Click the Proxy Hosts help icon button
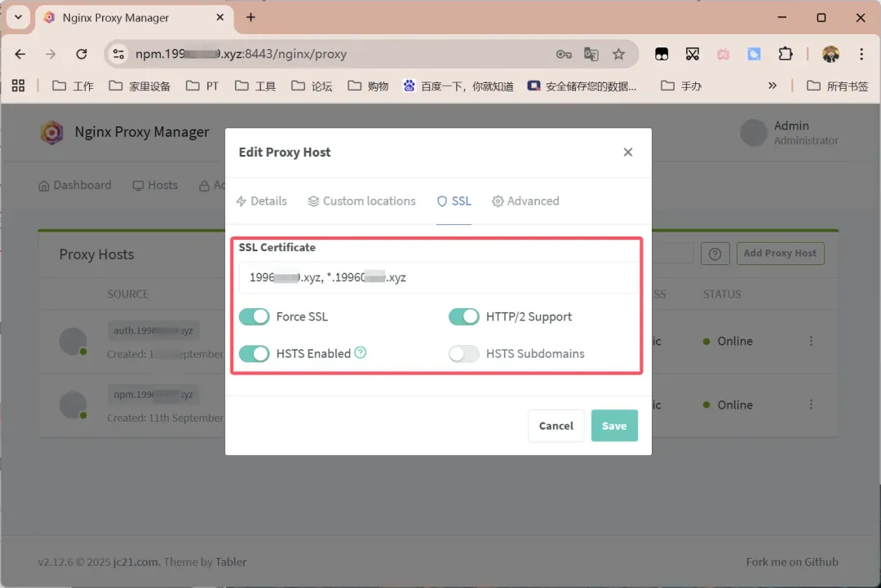 [x=715, y=254]
